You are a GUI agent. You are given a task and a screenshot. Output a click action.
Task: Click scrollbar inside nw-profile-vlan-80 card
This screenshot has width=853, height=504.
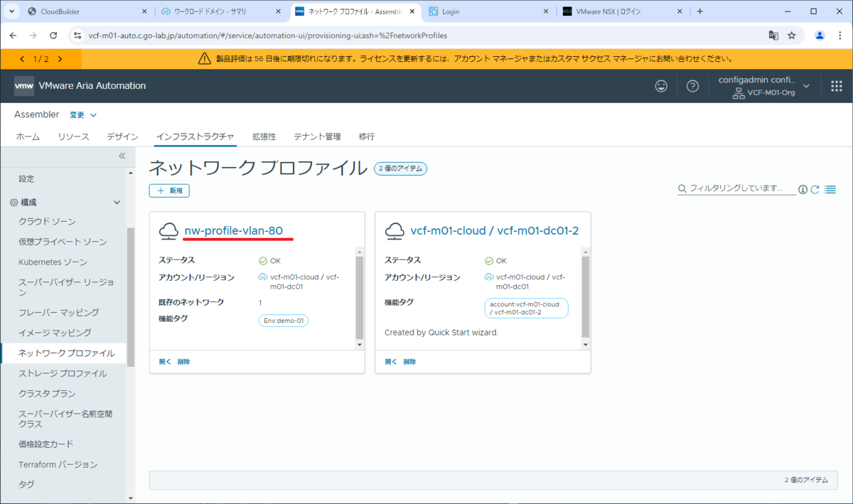point(359,299)
